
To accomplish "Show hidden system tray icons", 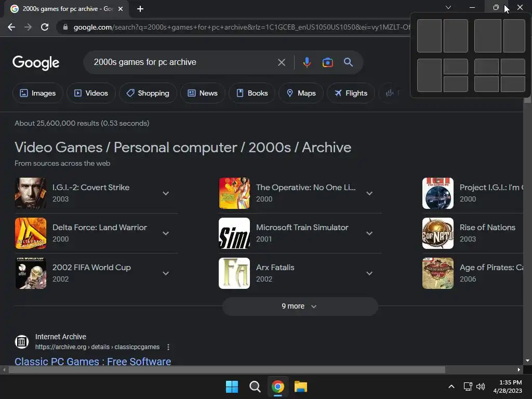I will click(451, 387).
